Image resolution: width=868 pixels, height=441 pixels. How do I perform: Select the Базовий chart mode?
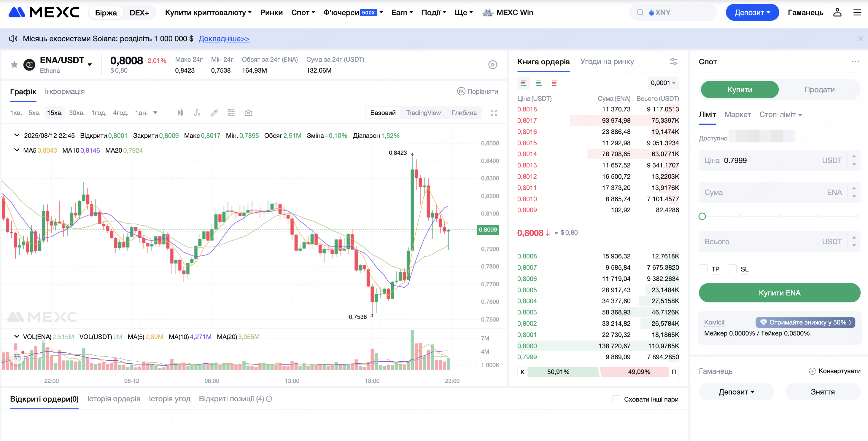(383, 113)
